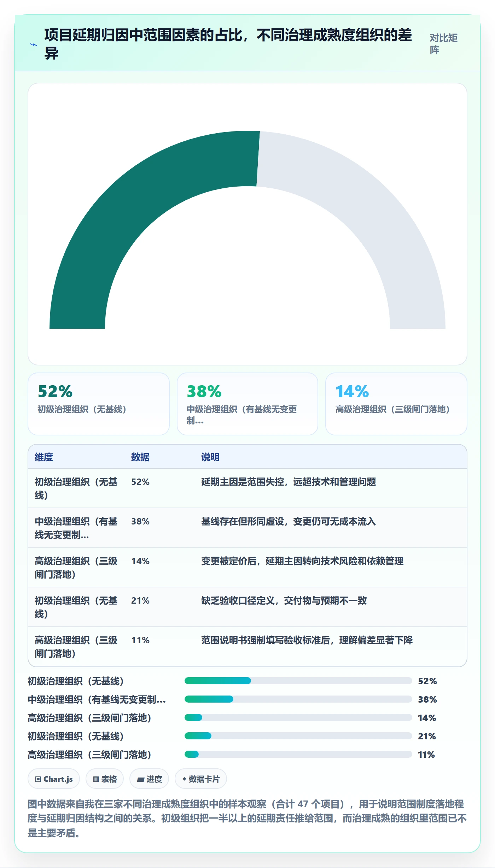Click the 38% progress bar
495x868 pixels.
coord(298,699)
